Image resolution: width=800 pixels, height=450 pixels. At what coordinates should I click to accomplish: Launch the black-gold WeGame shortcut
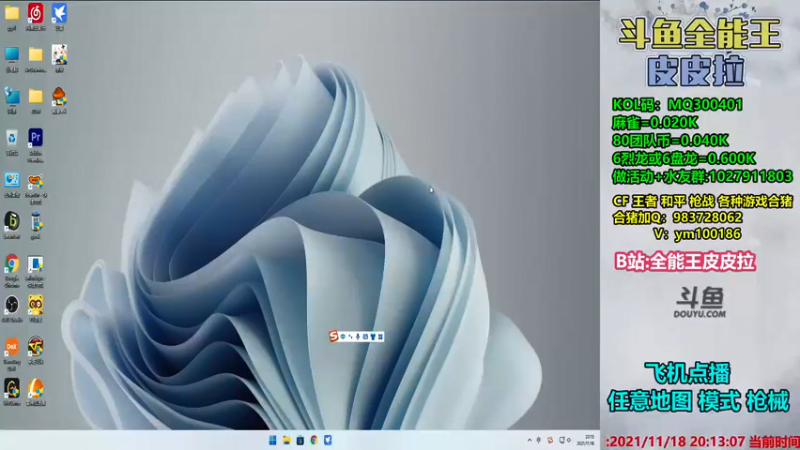[12, 391]
